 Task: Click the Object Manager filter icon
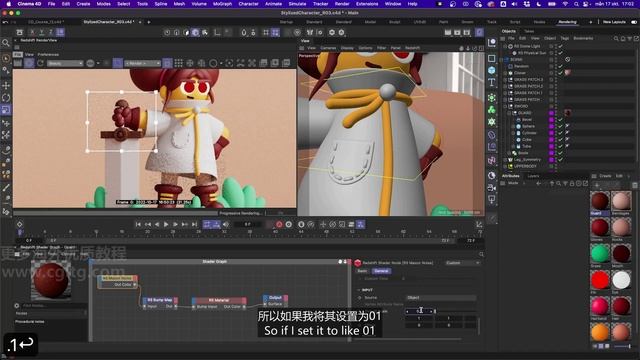[630, 38]
